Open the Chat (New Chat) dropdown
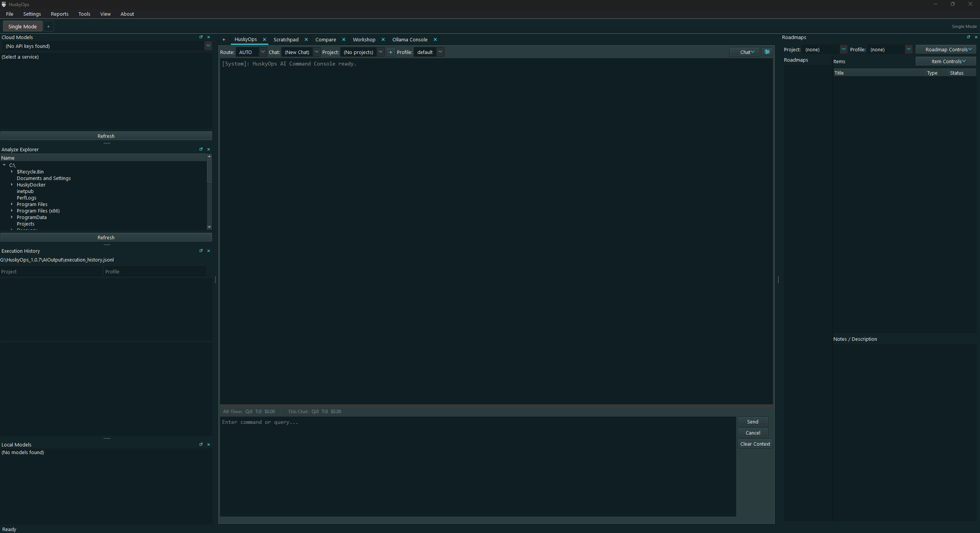The height and width of the screenshot is (533, 980). (316, 52)
